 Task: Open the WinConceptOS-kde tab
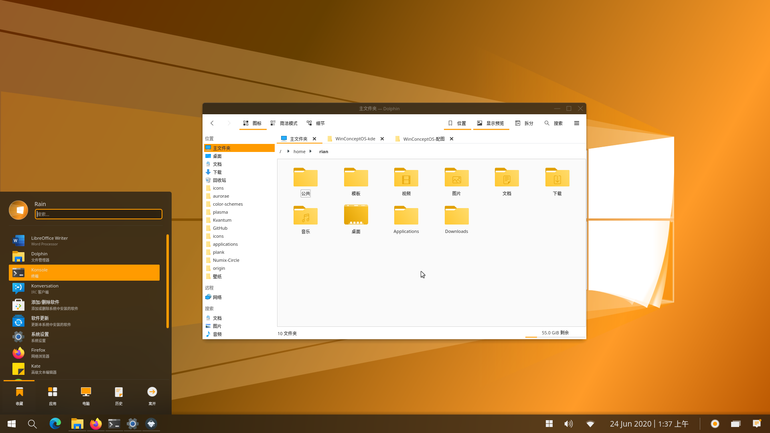pos(355,139)
